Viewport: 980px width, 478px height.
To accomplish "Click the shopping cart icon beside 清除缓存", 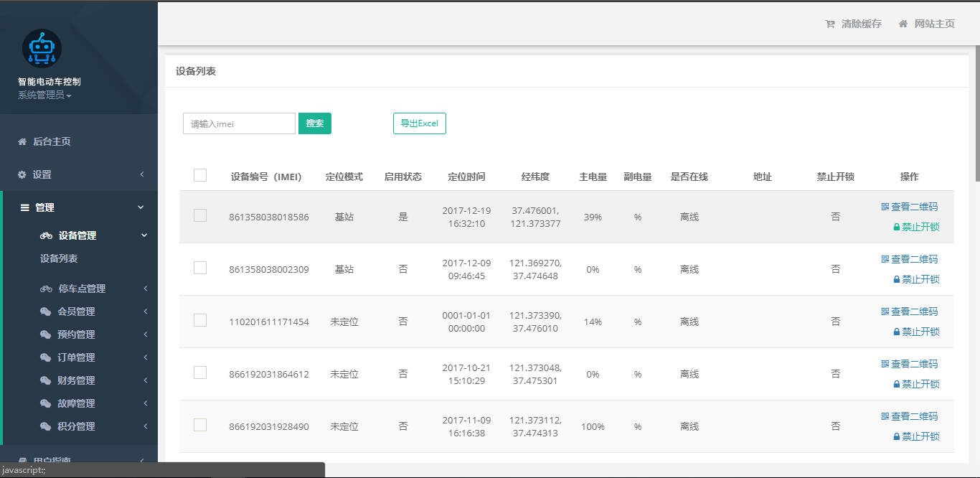I will (830, 24).
